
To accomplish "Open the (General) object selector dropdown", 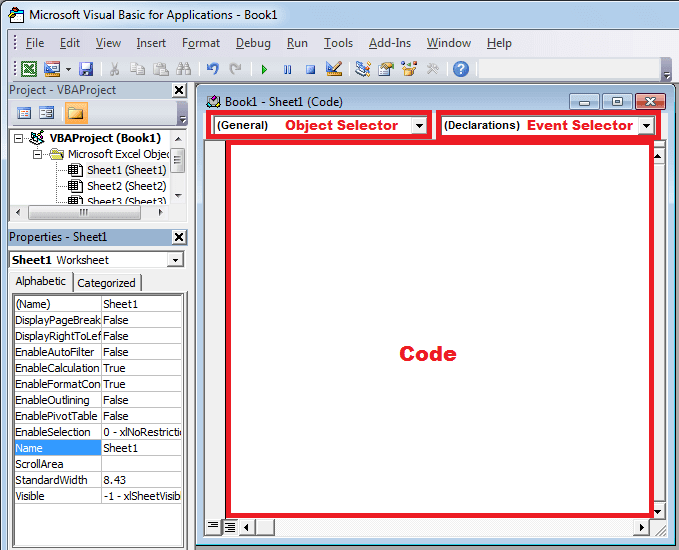I will coord(419,126).
